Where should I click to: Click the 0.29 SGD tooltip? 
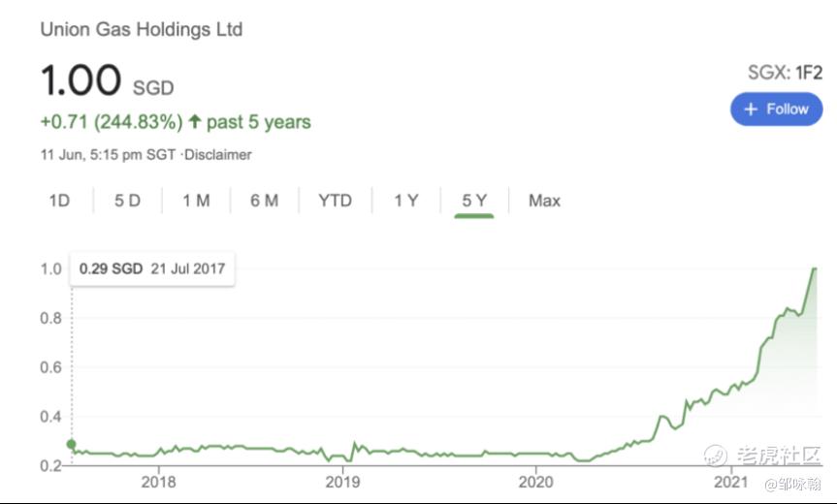[x=152, y=268]
